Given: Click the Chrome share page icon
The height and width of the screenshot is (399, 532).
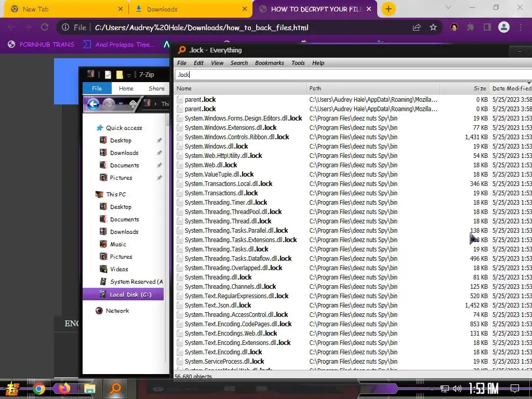Looking at the screenshot, I should [x=417, y=27].
